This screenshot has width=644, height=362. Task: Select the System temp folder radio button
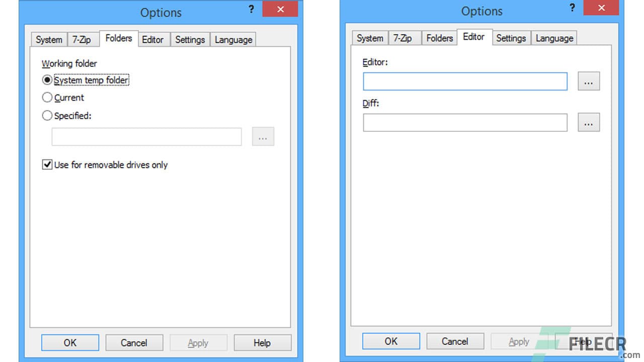click(47, 80)
